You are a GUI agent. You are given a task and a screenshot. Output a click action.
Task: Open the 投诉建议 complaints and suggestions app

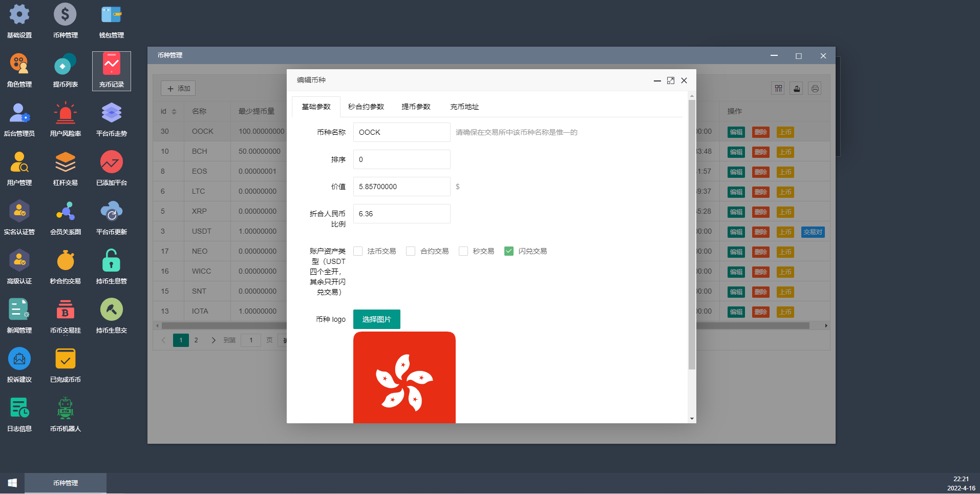point(19,365)
